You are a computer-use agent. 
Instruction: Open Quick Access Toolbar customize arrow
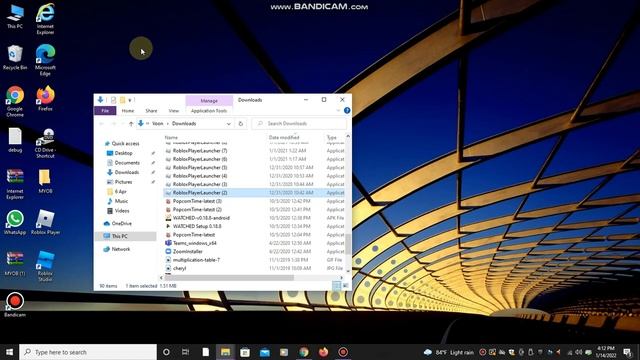130,100
